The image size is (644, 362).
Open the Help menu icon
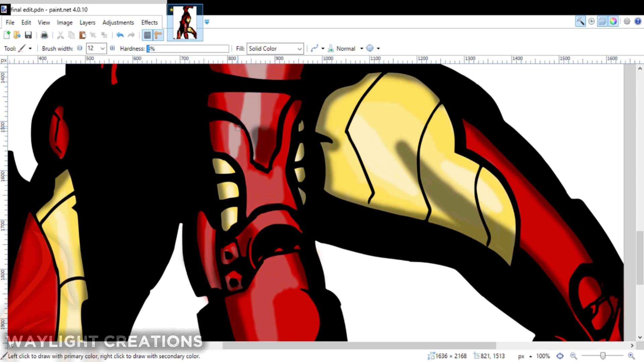(x=638, y=21)
